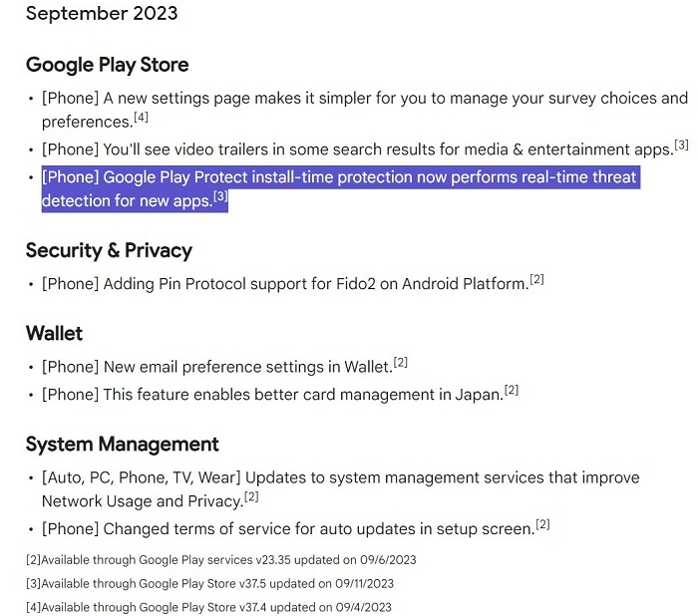Click footnote [3] in highlighted Play Protect text
The image size is (698, 616).
tap(220, 197)
